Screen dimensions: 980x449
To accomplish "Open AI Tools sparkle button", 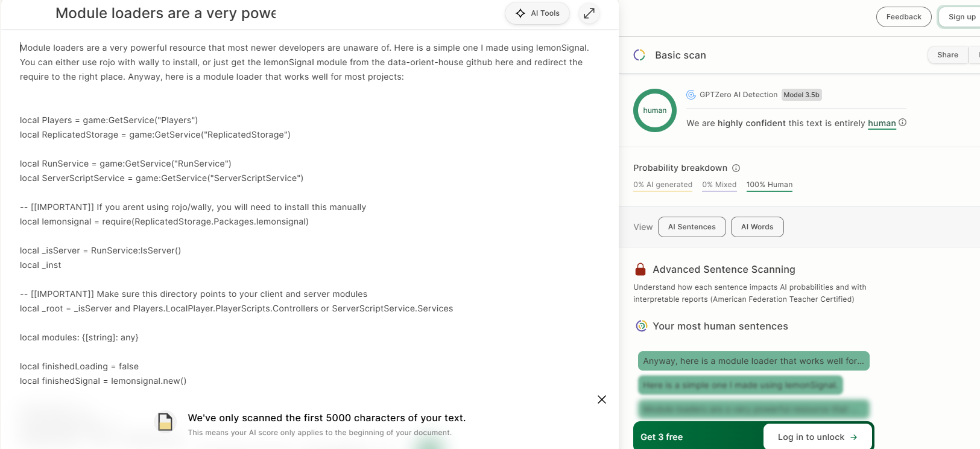I will pyautogui.click(x=537, y=13).
